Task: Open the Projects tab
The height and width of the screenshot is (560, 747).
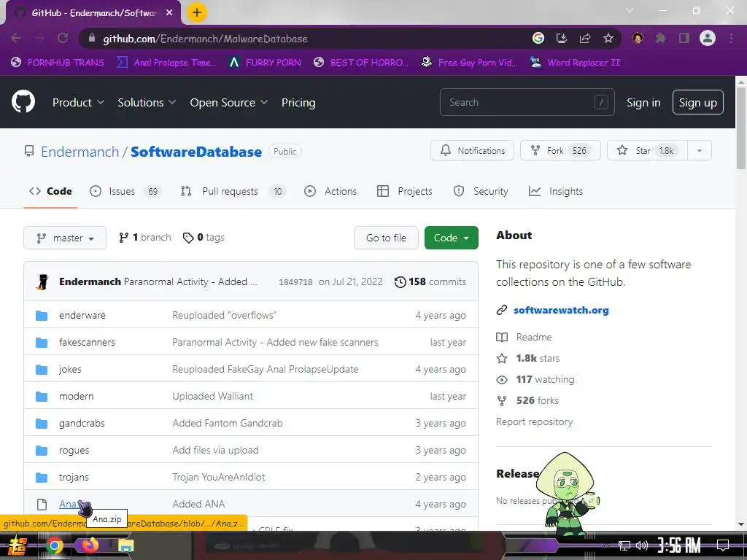Action: [x=404, y=192]
